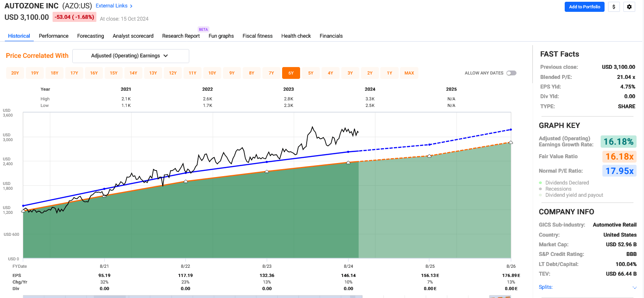Screen dimensions: 644x298
Task: Click the gray Recessions legend dot
Action: tap(541, 189)
